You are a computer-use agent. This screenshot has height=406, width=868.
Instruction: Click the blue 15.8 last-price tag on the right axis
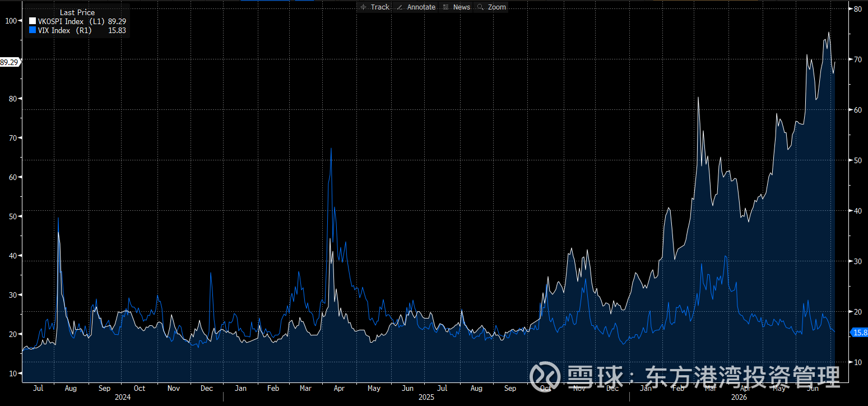click(860, 333)
